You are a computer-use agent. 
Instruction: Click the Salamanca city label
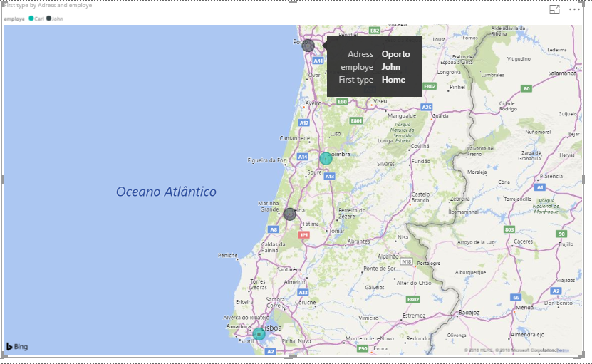562,73
